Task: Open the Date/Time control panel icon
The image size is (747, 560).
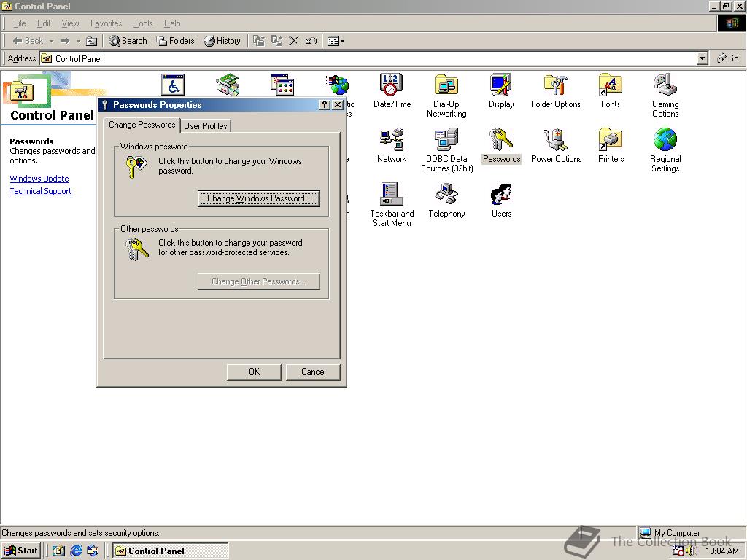Action: (392, 90)
